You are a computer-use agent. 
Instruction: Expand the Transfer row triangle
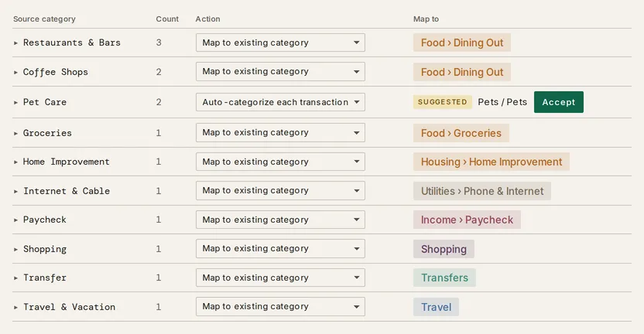click(x=15, y=278)
